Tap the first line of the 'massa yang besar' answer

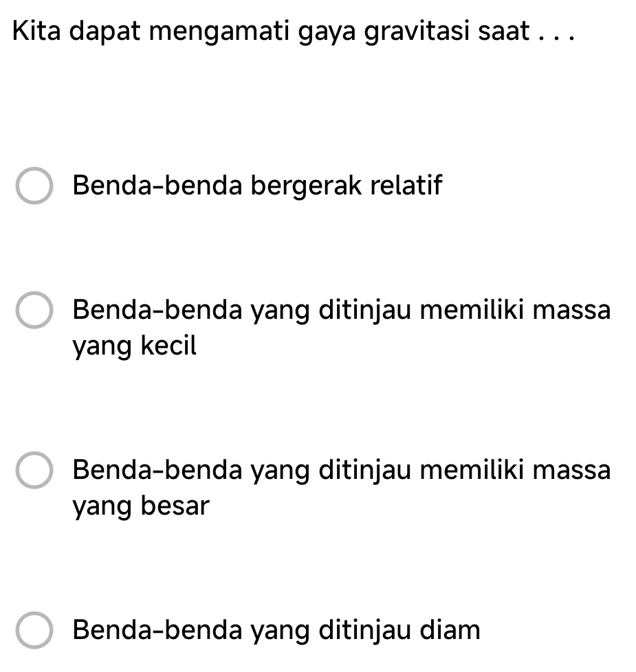coord(341,470)
